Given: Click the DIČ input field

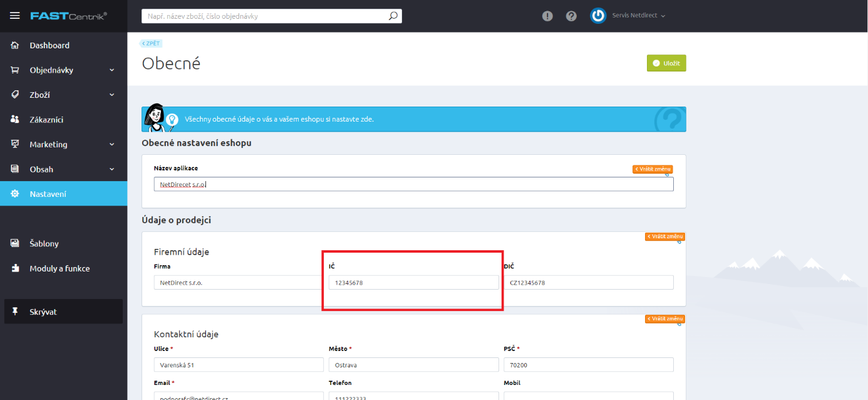Looking at the screenshot, I should [x=589, y=282].
